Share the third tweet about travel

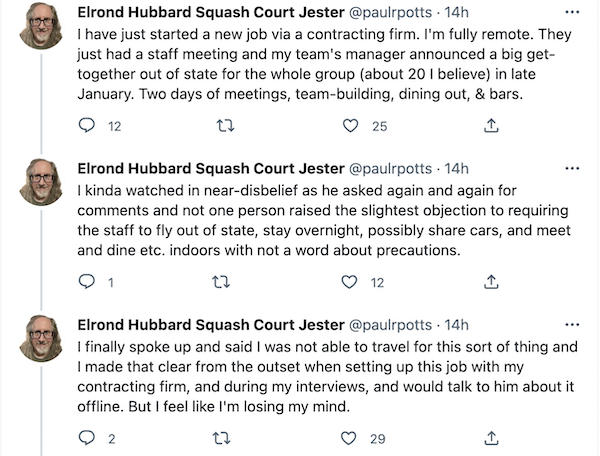491,438
